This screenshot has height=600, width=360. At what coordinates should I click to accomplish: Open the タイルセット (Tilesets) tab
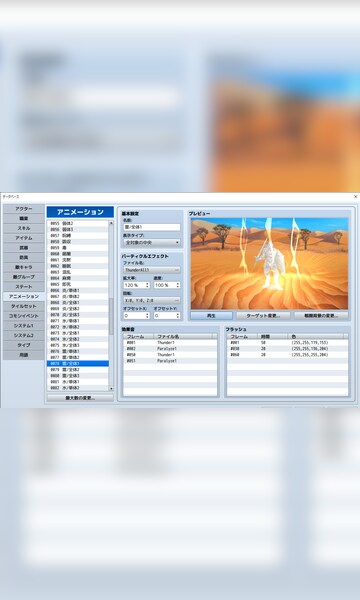point(24,307)
